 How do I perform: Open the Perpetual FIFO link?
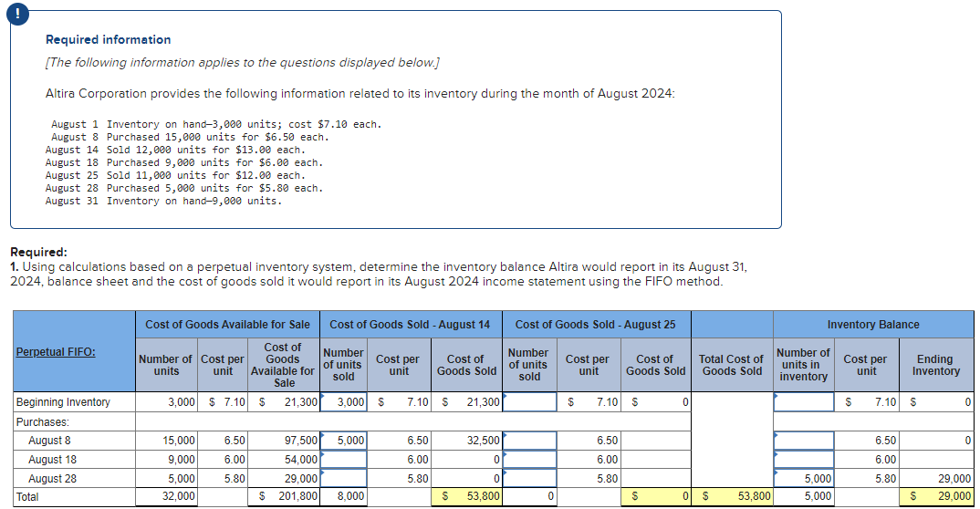[56, 351]
